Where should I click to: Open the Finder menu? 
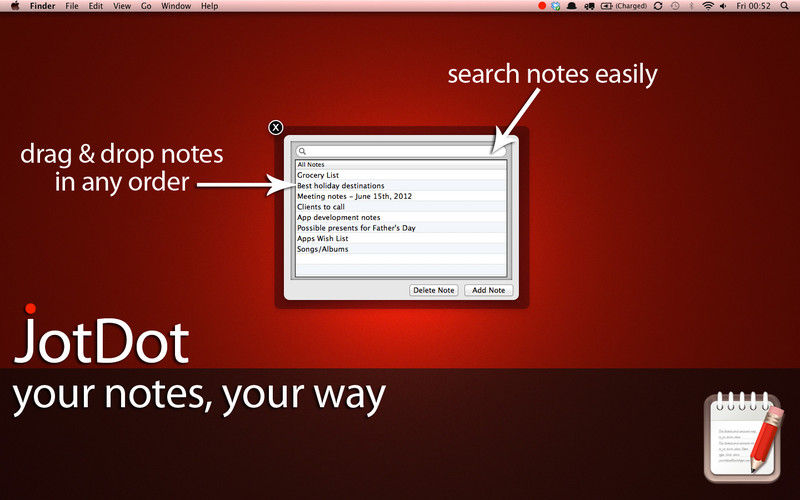(42, 6)
